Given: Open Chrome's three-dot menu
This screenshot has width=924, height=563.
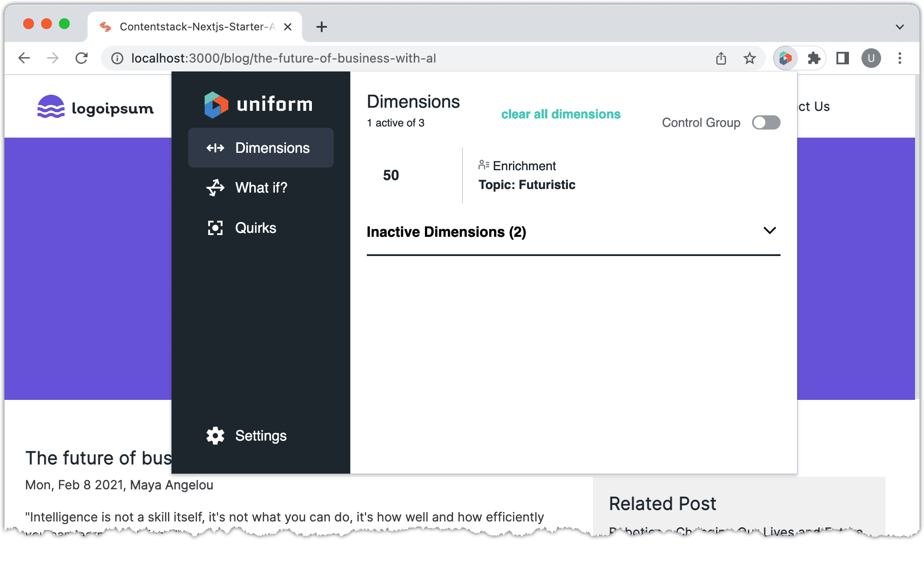Looking at the screenshot, I should (899, 58).
